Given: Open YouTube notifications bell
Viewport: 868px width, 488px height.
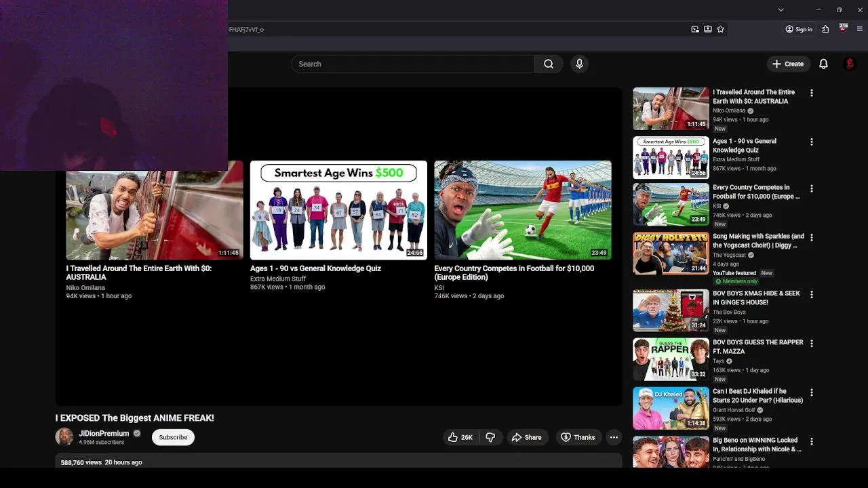Looking at the screenshot, I should pyautogui.click(x=823, y=64).
